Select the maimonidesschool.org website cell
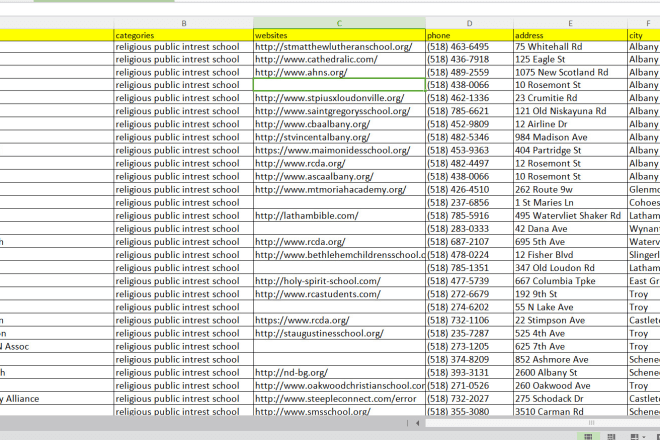Image resolution: width=660 pixels, height=440 pixels. coord(339,150)
